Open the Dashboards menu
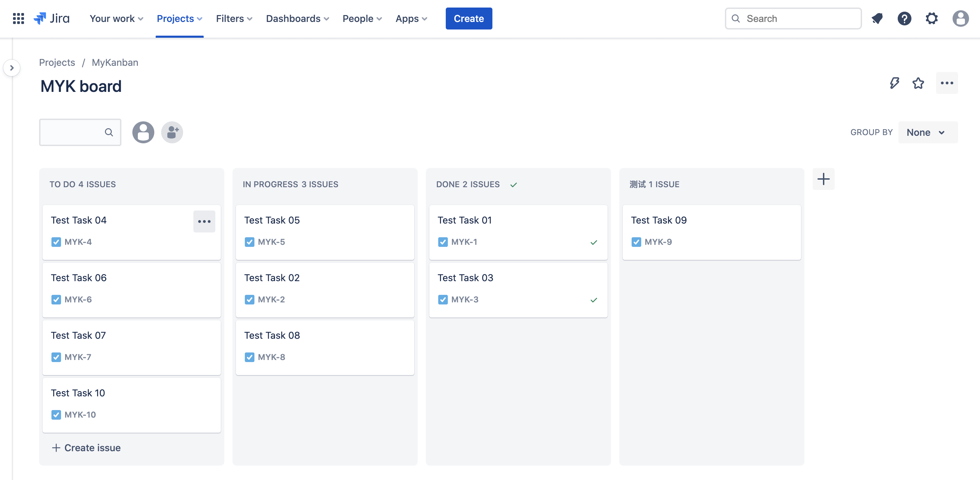The image size is (980, 480). tap(297, 18)
